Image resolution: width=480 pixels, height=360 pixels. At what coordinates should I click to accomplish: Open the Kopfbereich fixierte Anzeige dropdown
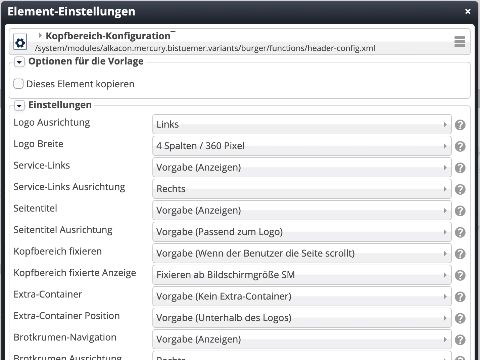click(x=302, y=275)
